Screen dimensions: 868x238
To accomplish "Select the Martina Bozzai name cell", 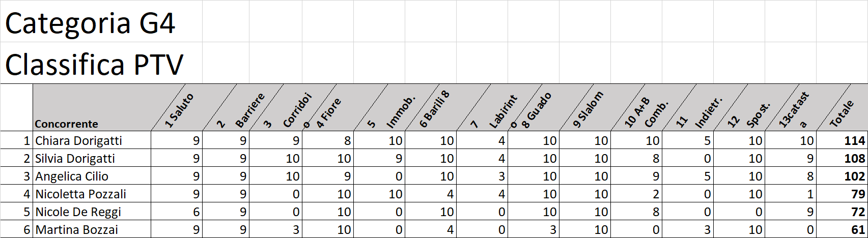I will (x=76, y=230).
